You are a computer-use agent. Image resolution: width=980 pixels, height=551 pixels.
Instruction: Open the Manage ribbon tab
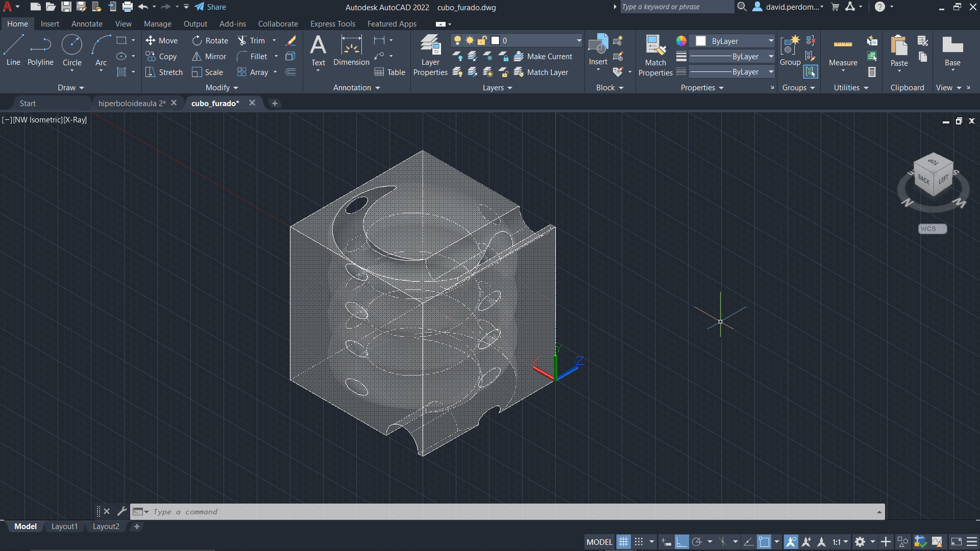point(157,24)
